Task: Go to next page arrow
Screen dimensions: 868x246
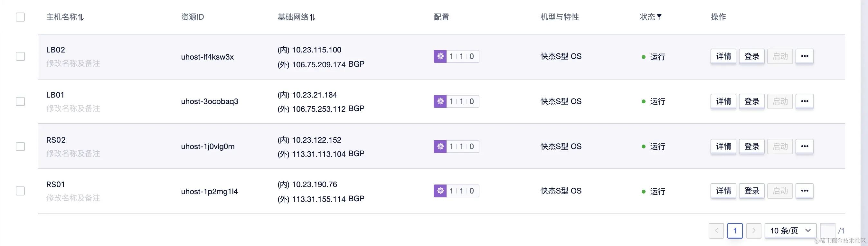Action: (x=753, y=231)
